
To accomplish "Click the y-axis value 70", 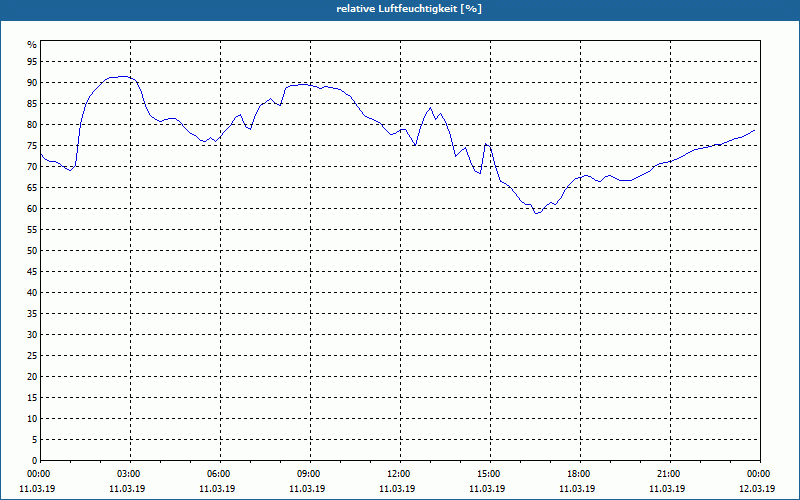I will click(32, 167).
